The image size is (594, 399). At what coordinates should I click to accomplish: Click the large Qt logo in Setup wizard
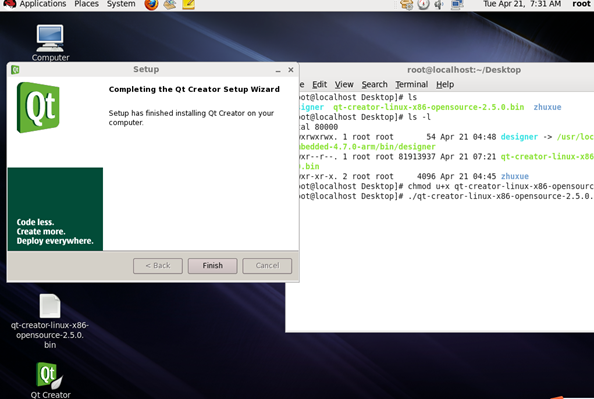pyautogui.click(x=38, y=107)
